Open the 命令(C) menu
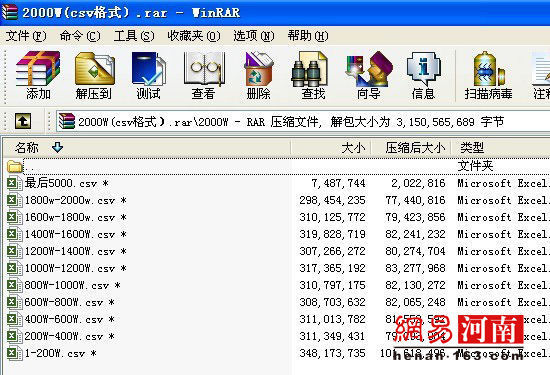The width and height of the screenshot is (550, 375). coord(80,36)
